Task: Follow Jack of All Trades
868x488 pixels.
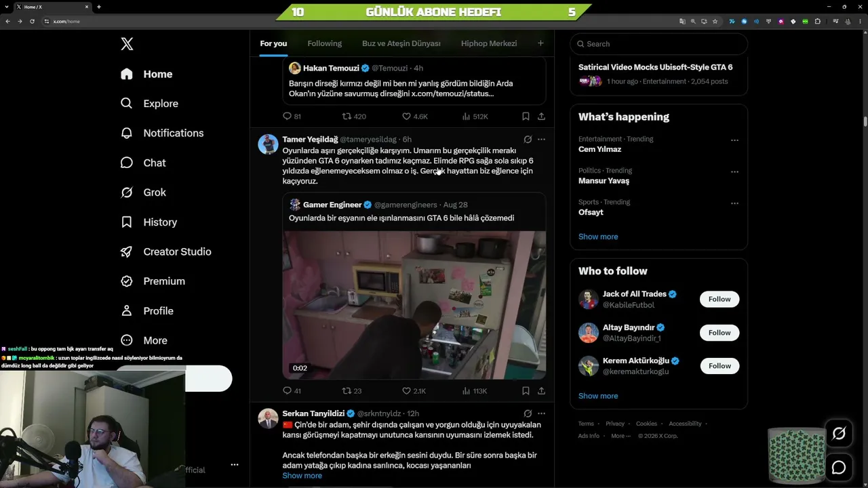Action: coord(719,299)
